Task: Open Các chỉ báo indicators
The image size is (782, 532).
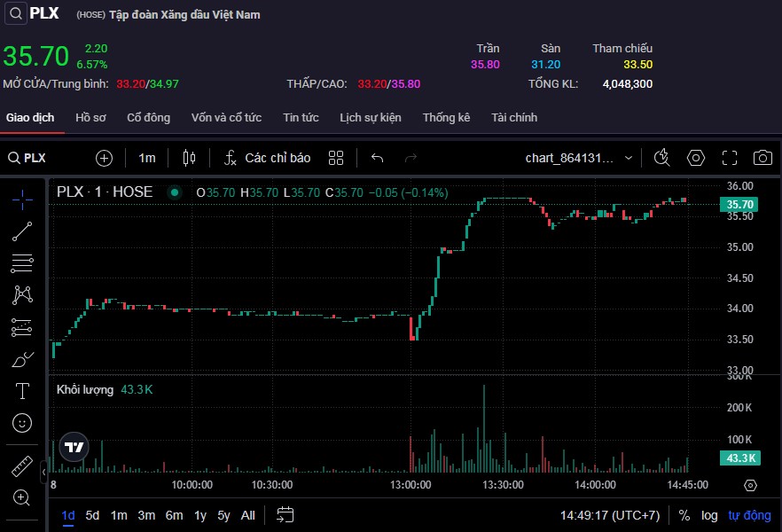Action: tap(267, 158)
